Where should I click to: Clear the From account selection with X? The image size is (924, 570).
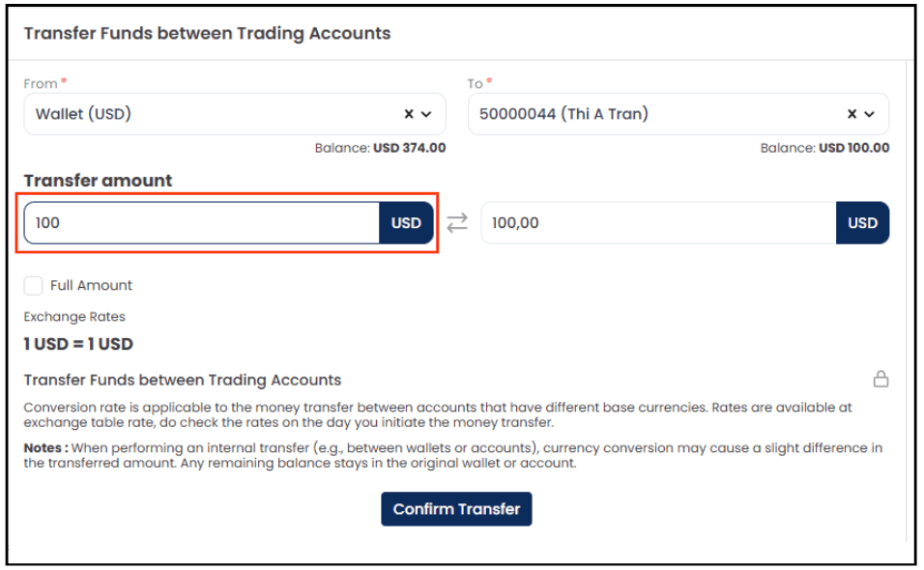(x=409, y=114)
